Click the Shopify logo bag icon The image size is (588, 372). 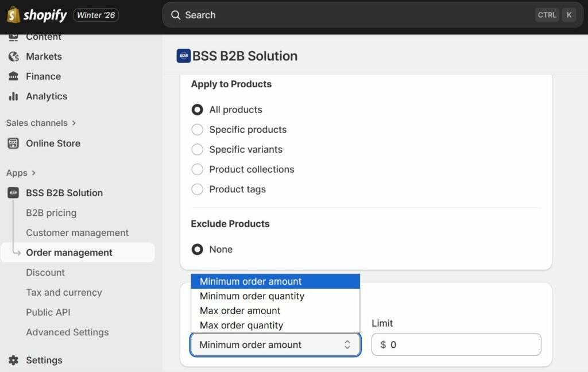13,14
